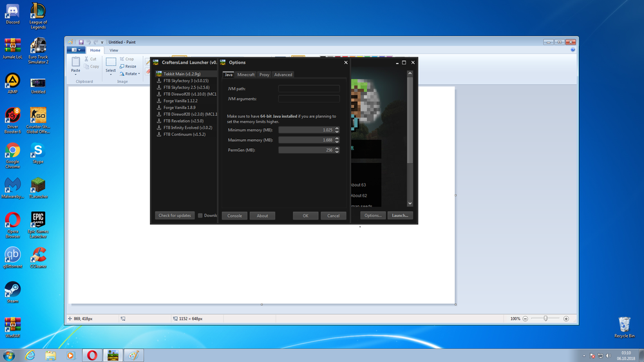The image size is (644, 362).
Task: Click the Resize tool in Paint ribbon
Action: tap(128, 66)
